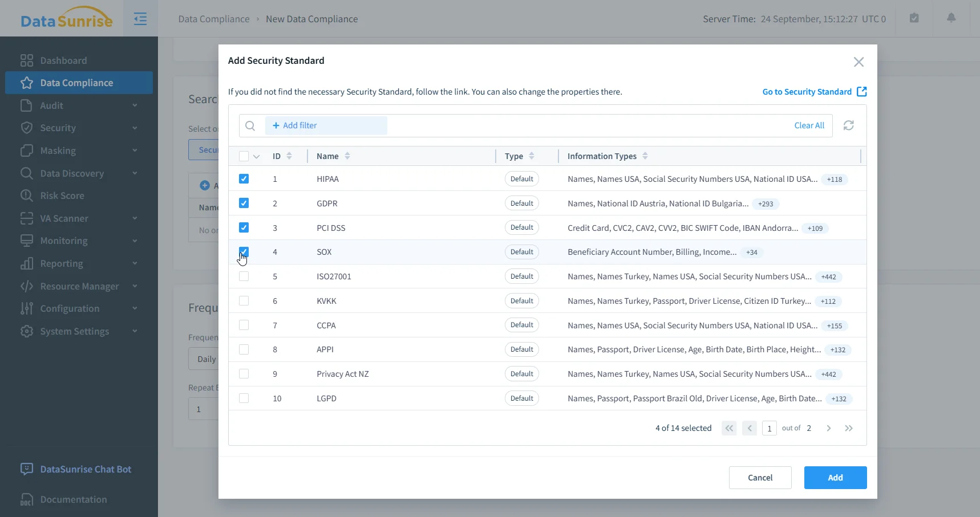Image resolution: width=980 pixels, height=517 pixels.
Task: Check the ISO27001 checkbox
Action: 244,276
